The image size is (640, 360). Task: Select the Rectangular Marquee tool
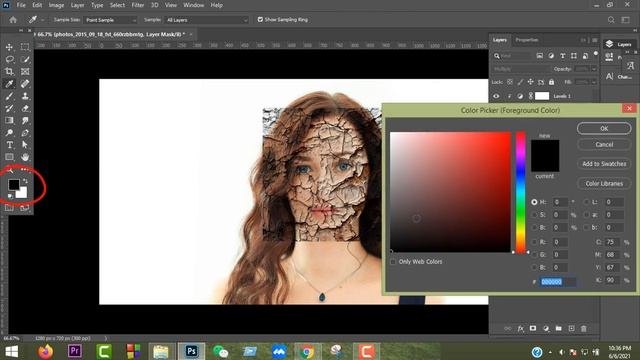click(25, 47)
